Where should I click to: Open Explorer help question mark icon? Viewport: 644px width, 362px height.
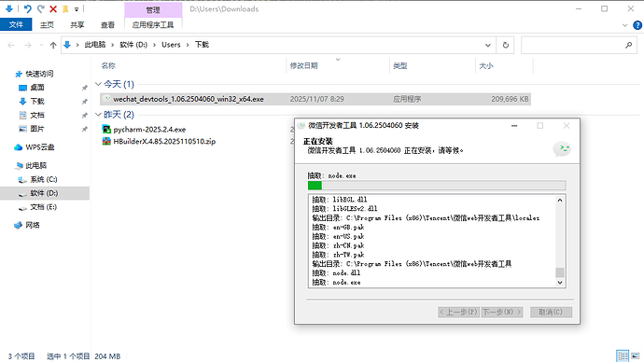pyautogui.click(x=637, y=25)
